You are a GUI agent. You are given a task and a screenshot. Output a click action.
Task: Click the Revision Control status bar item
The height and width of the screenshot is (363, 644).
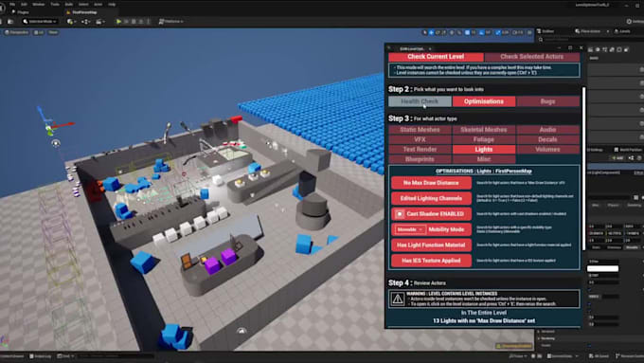630,356
